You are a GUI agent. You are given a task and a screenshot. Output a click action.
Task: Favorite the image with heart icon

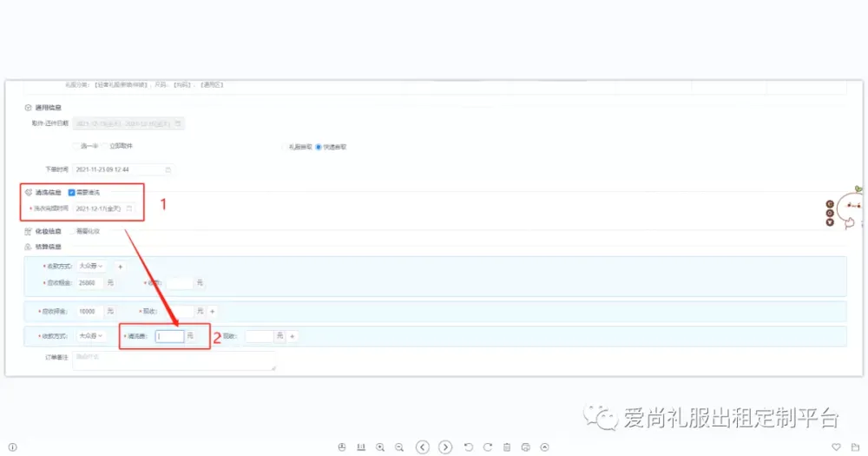837,447
